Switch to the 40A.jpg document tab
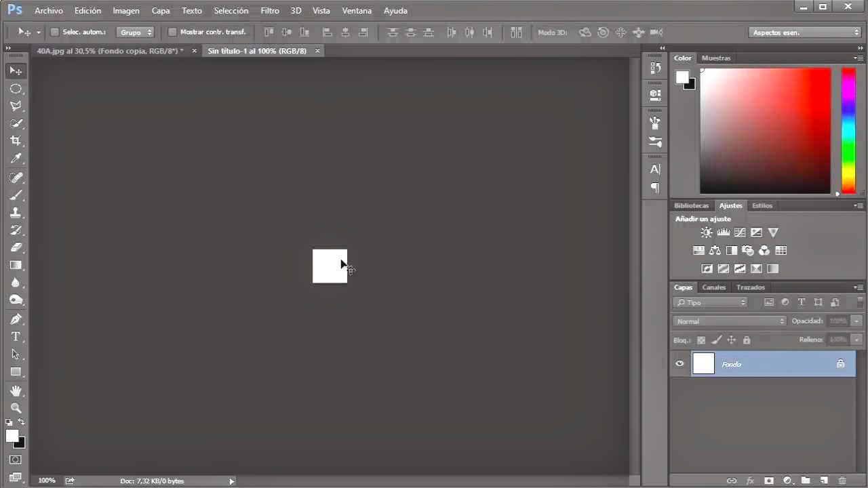Image resolution: width=868 pixels, height=488 pixels. [x=110, y=51]
